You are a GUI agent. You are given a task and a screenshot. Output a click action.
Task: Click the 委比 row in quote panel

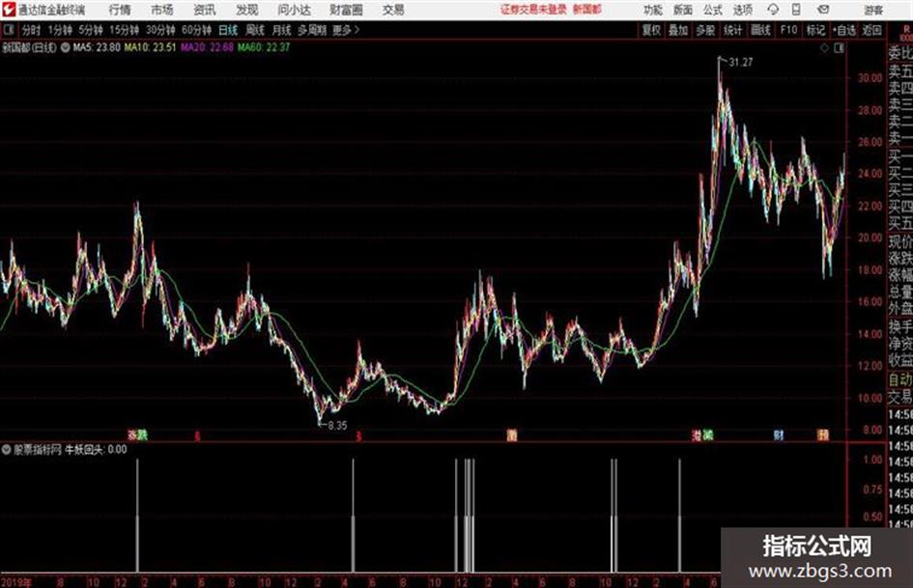coord(900,54)
